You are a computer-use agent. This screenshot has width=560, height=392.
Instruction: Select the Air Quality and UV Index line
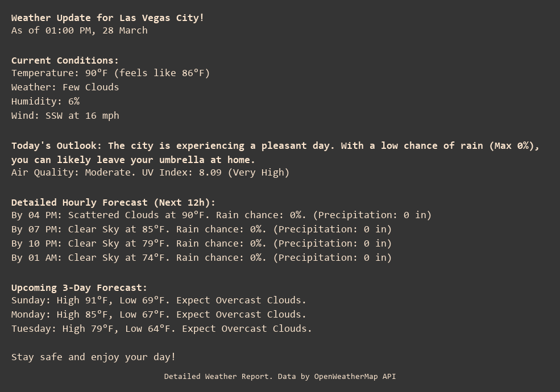point(150,172)
